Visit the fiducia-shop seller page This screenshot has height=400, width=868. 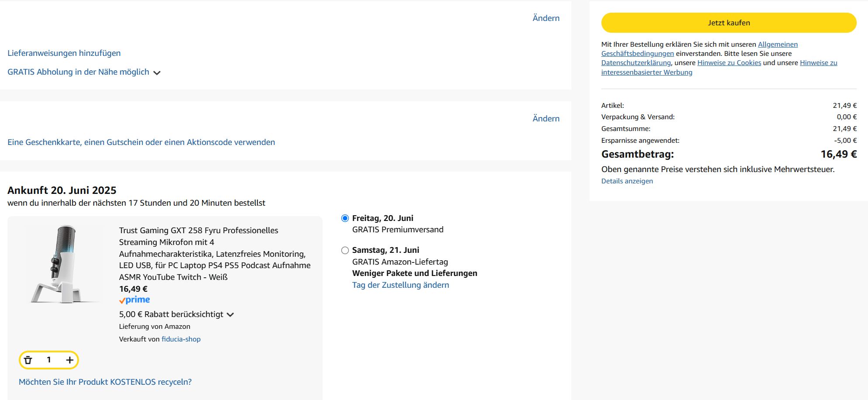point(181,339)
